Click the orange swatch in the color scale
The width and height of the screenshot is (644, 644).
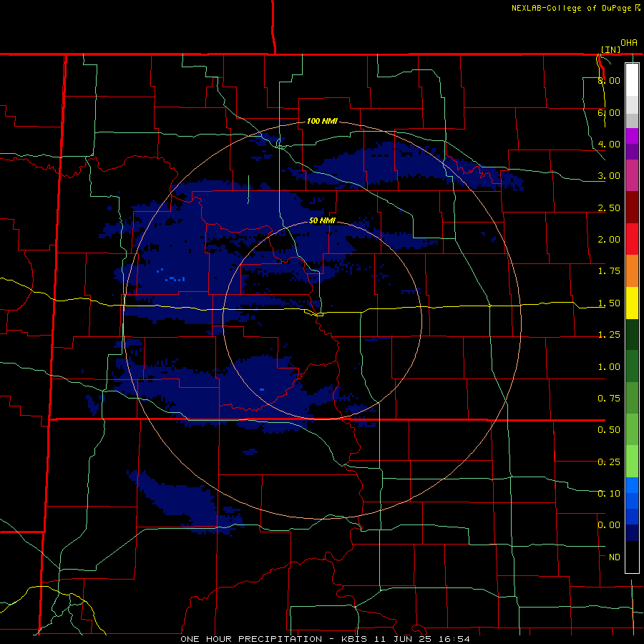point(632,271)
